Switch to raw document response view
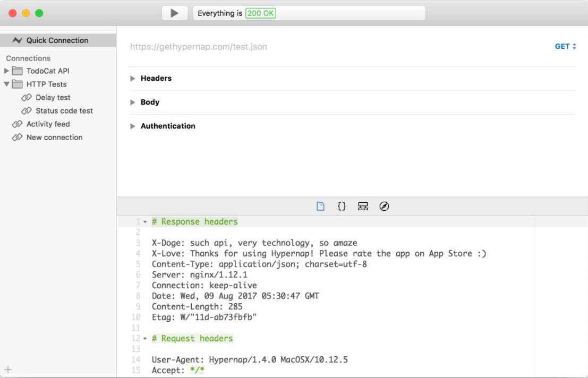 (x=320, y=207)
